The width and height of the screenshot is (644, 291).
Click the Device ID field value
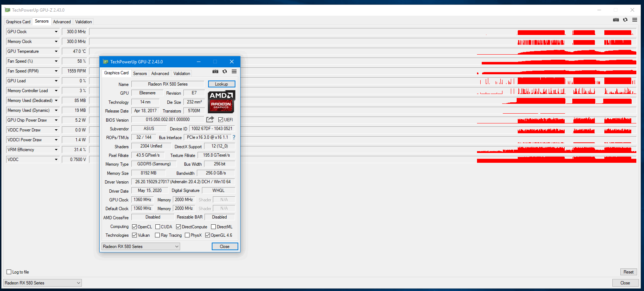pyautogui.click(x=212, y=129)
